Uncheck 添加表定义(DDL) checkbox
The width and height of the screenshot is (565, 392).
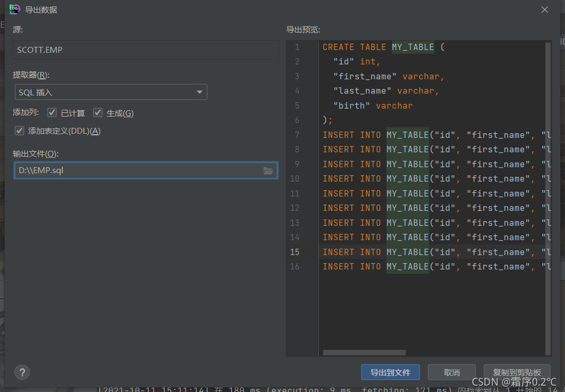20,130
